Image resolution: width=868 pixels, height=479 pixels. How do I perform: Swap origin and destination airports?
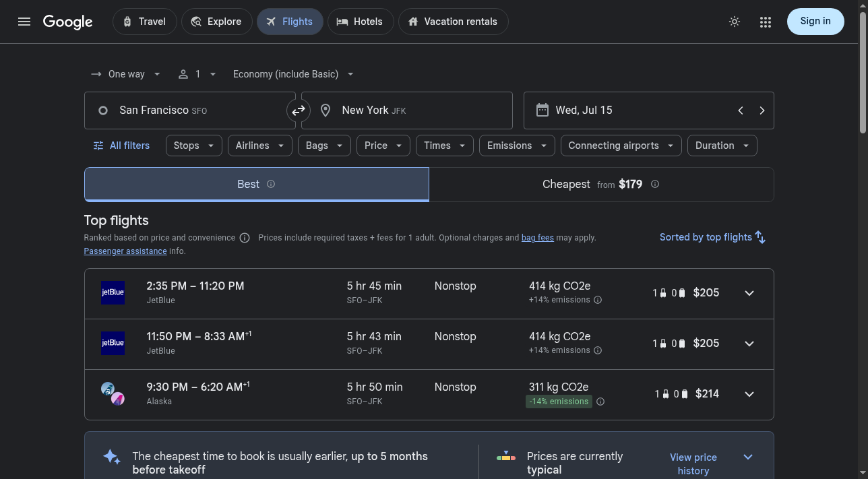[x=299, y=110]
